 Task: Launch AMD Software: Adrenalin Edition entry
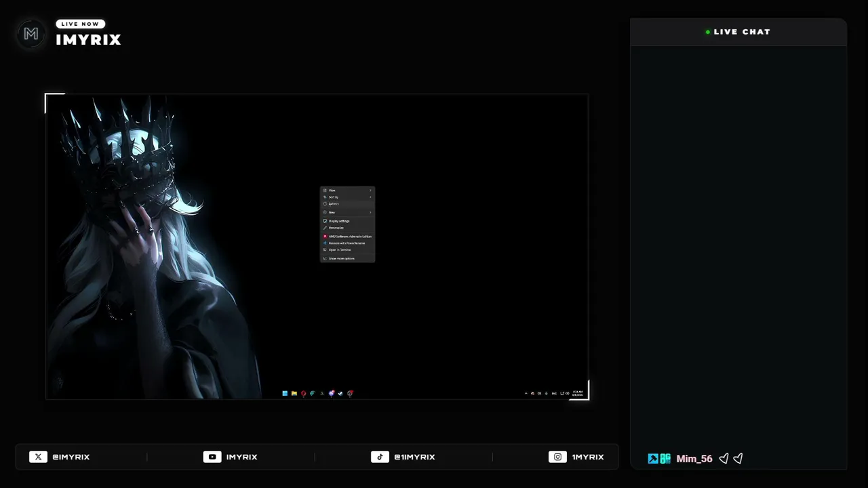tap(347, 237)
